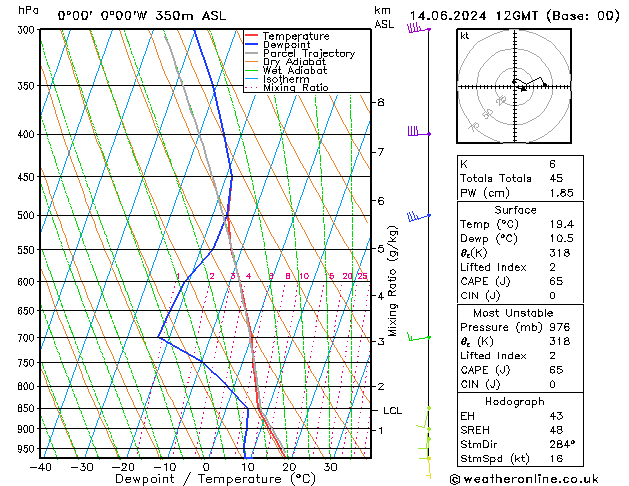Image resolution: width=629 pixels, height=486 pixels.
Task: Click the 'kt' label in hodograph
Action: tap(465, 36)
